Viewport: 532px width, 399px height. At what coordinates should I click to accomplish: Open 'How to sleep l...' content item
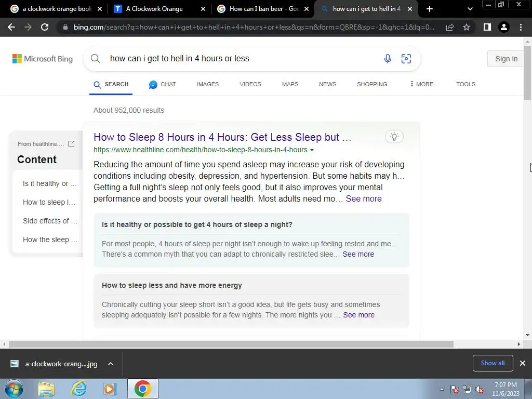click(x=49, y=202)
